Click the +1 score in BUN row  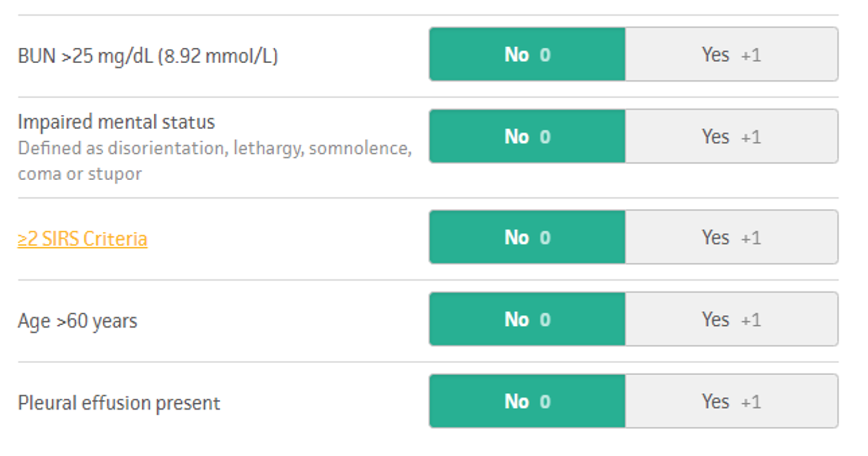pyautogui.click(x=751, y=55)
